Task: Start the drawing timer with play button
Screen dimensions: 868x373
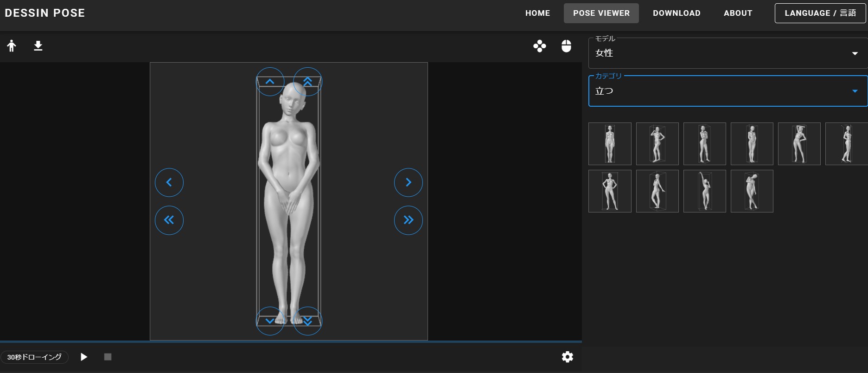Action: pyautogui.click(x=84, y=357)
